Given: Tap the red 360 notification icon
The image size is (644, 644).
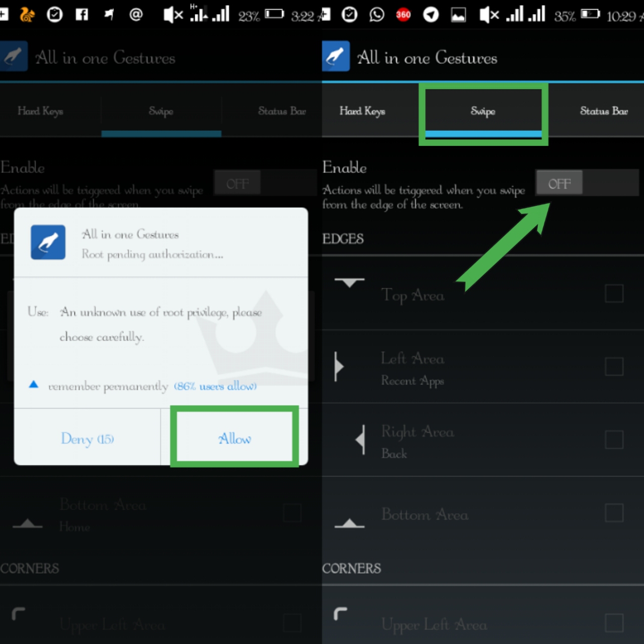Looking at the screenshot, I should coord(403,15).
